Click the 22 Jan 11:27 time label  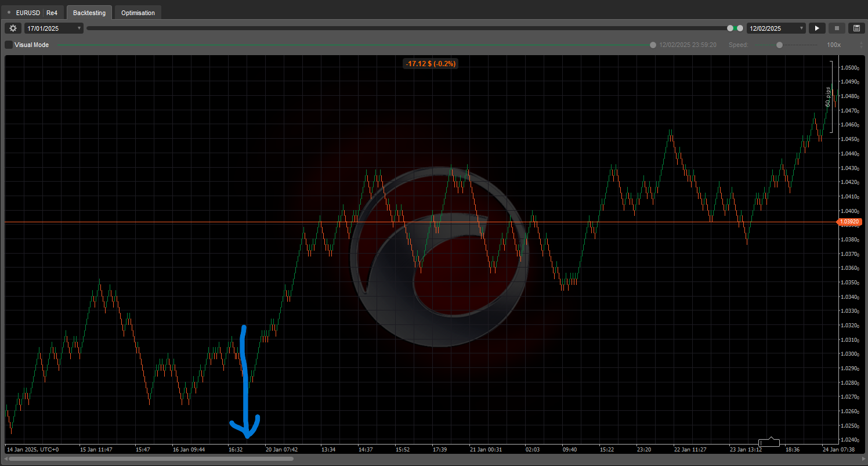pyautogui.click(x=690, y=449)
